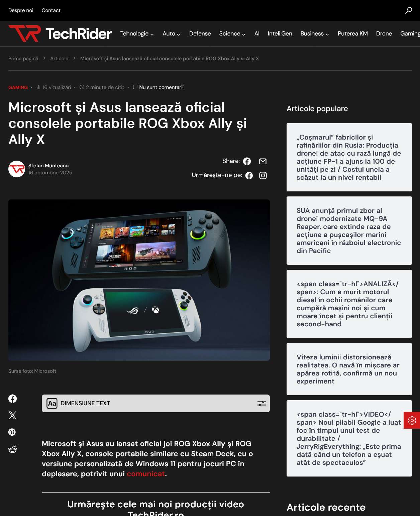The width and height of the screenshot is (420, 516).
Task: Open popular article about MQ-9A Reaper drone
Action: click(x=349, y=231)
